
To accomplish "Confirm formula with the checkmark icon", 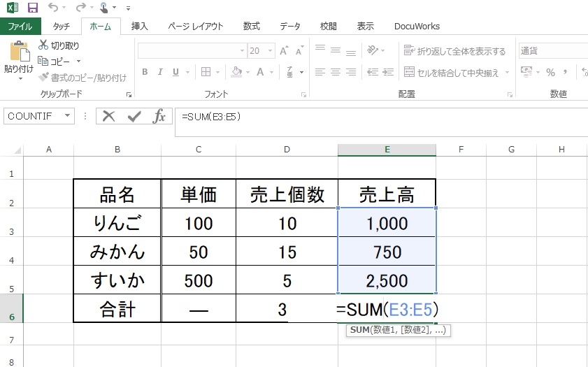I will coord(134,117).
